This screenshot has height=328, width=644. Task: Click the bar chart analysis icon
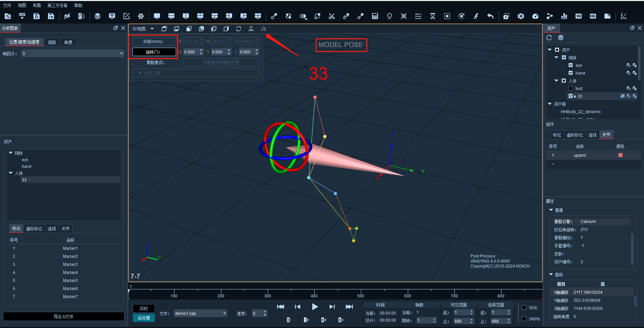[564, 16]
